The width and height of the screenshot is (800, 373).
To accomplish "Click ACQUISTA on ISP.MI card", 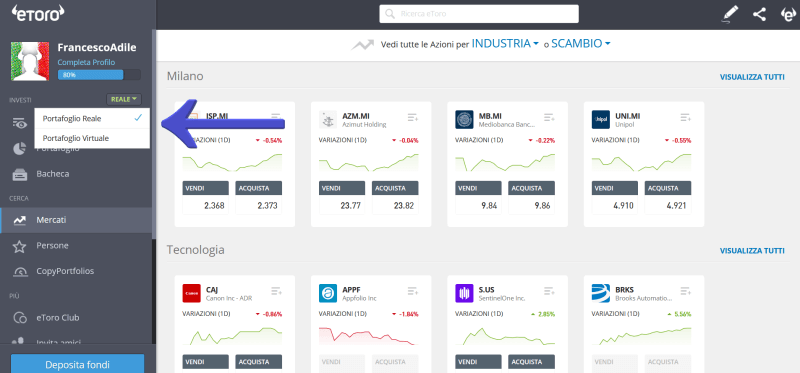I will [259, 188].
